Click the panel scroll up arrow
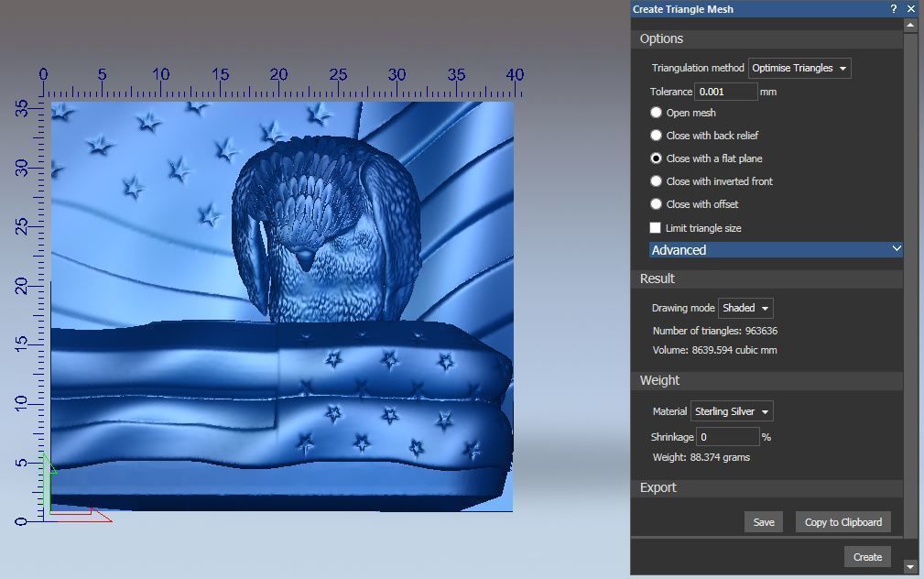The height and width of the screenshot is (579, 924). (x=910, y=25)
